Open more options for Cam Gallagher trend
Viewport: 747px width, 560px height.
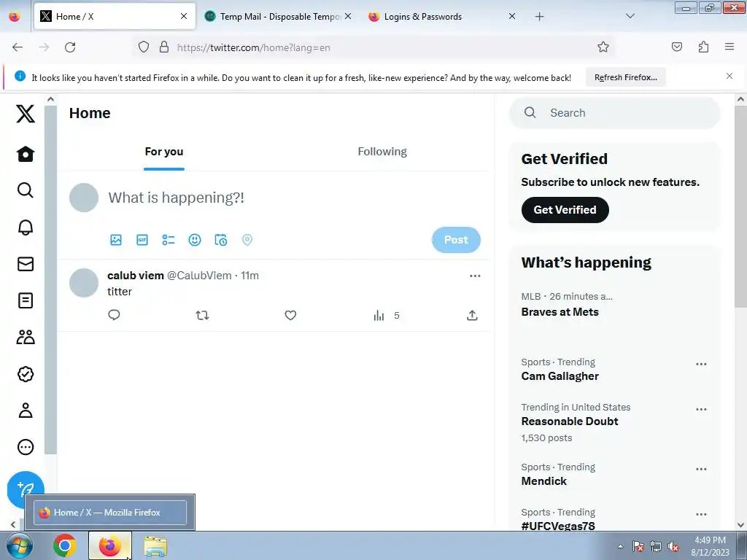pyautogui.click(x=701, y=364)
